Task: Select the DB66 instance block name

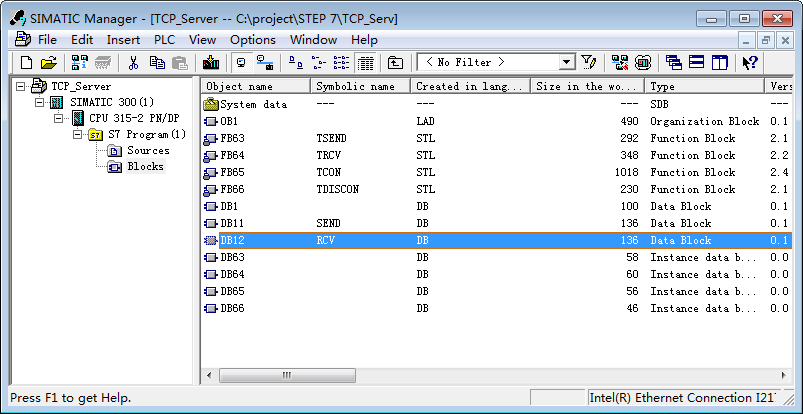Action: click(232, 308)
